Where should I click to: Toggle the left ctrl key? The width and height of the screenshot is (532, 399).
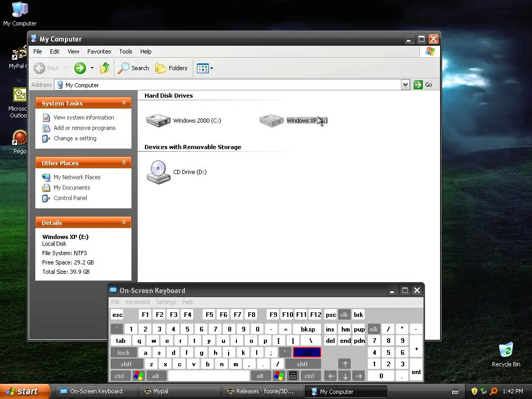[x=119, y=376]
